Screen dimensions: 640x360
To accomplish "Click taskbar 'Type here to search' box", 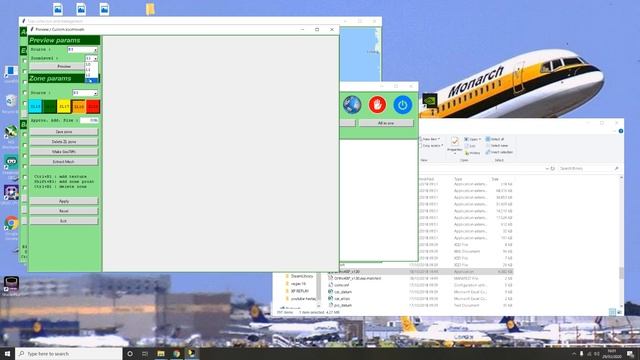I will [69, 353].
